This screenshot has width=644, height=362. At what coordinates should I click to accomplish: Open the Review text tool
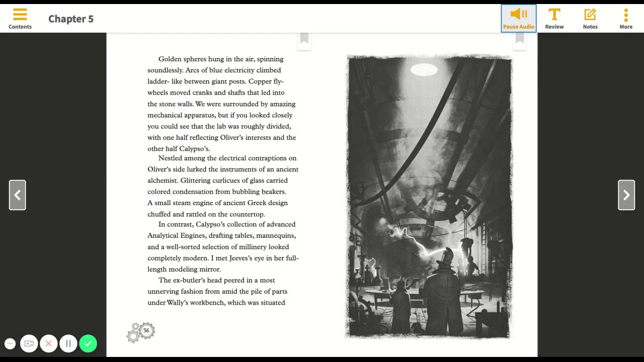coord(554,19)
